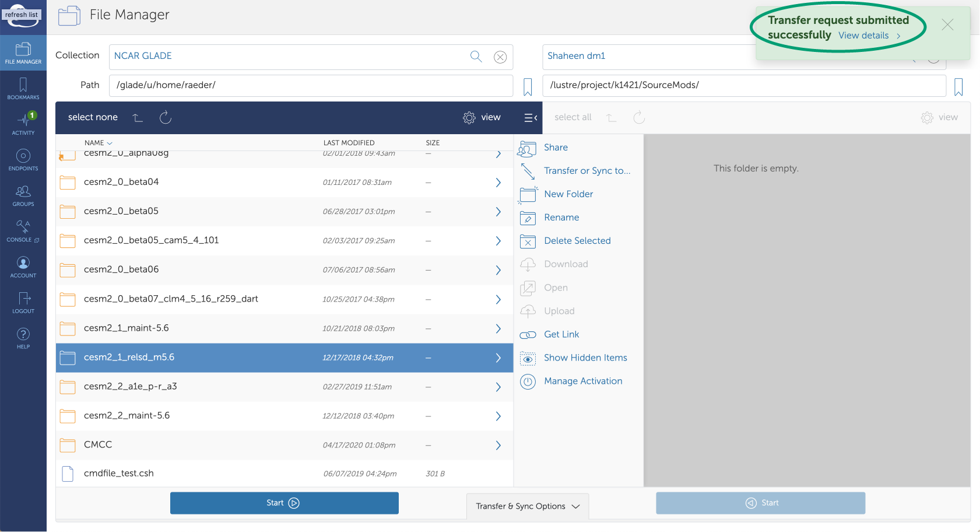Choose Delete Selected from actions menu

pos(577,241)
